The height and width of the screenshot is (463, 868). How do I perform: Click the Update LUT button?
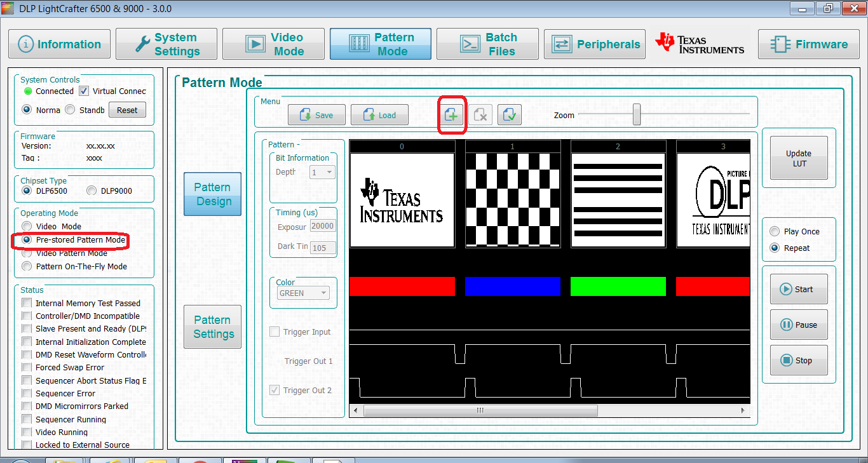pyautogui.click(x=799, y=158)
